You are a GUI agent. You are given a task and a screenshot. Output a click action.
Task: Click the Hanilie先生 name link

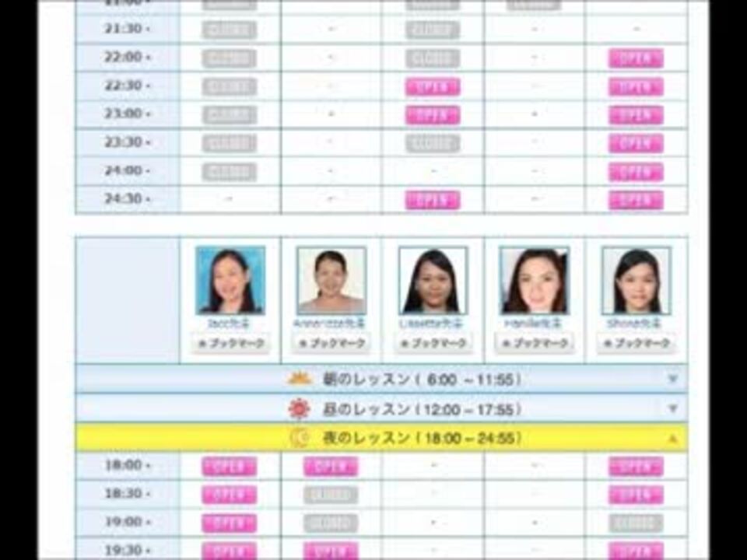pos(533,324)
